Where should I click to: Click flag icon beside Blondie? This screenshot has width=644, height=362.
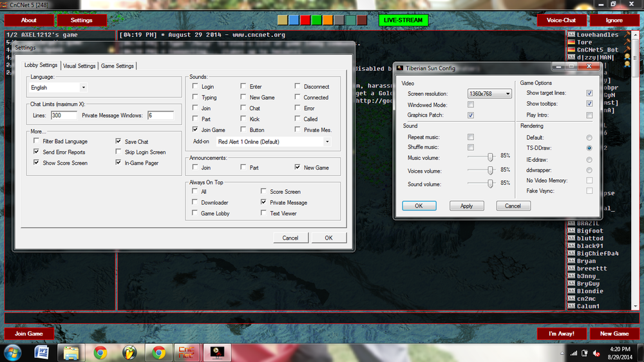point(571,291)
